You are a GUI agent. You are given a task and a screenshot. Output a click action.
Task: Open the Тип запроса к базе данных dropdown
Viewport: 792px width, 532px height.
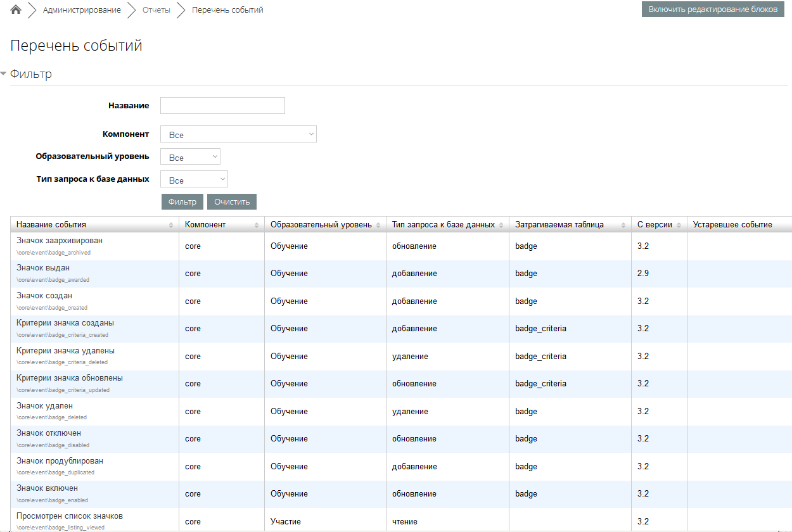(x=194, y=180)
